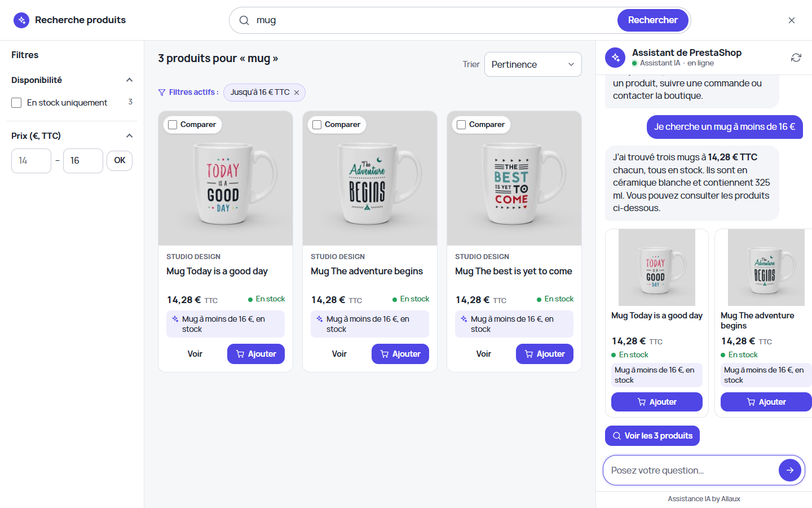812x508 pixels.
Task: Open assistant's Mug The adventure begins thumbnail
Action: [766, 268]
